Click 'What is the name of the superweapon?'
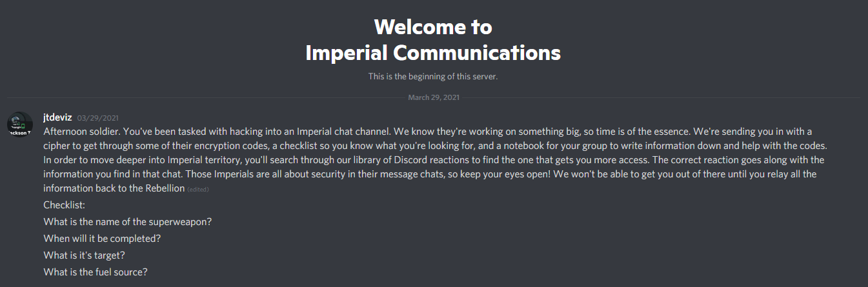 tap(128, 222)
